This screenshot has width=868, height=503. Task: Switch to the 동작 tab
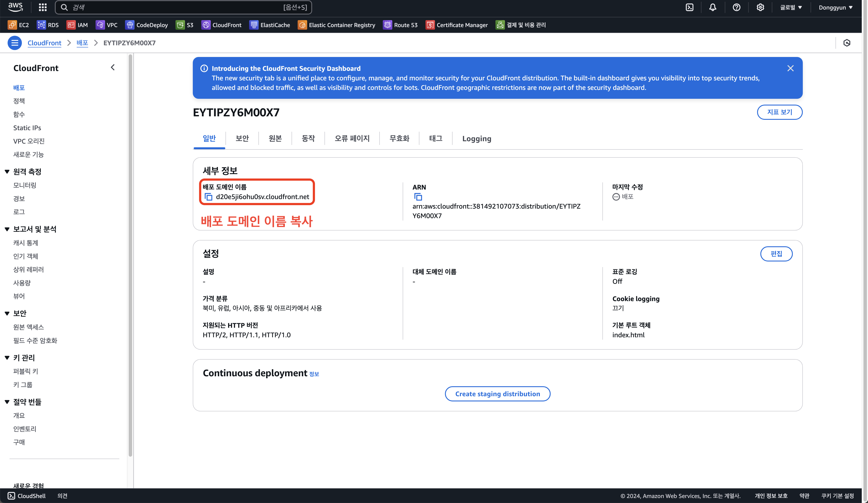(308, 138)
